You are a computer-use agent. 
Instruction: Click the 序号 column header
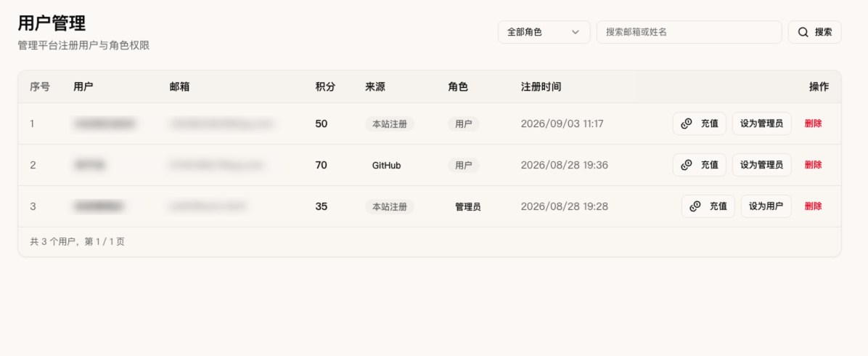click(40, 86)
